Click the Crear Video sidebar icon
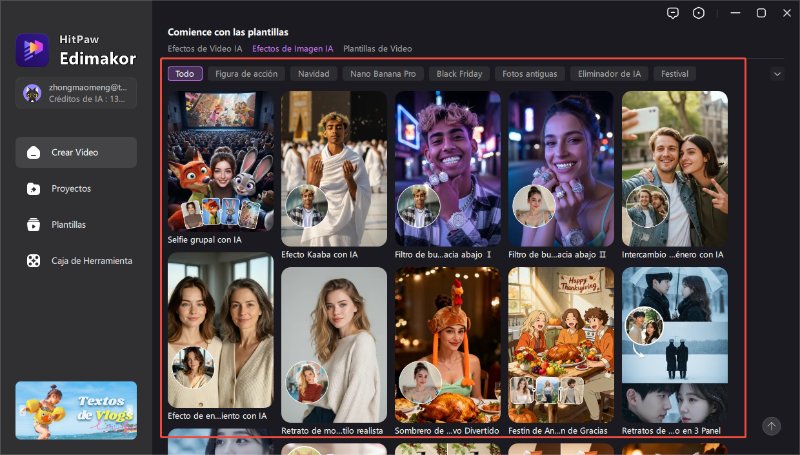Image resolution: width=800 pixels, height=455 pixels. coord(34,153)
